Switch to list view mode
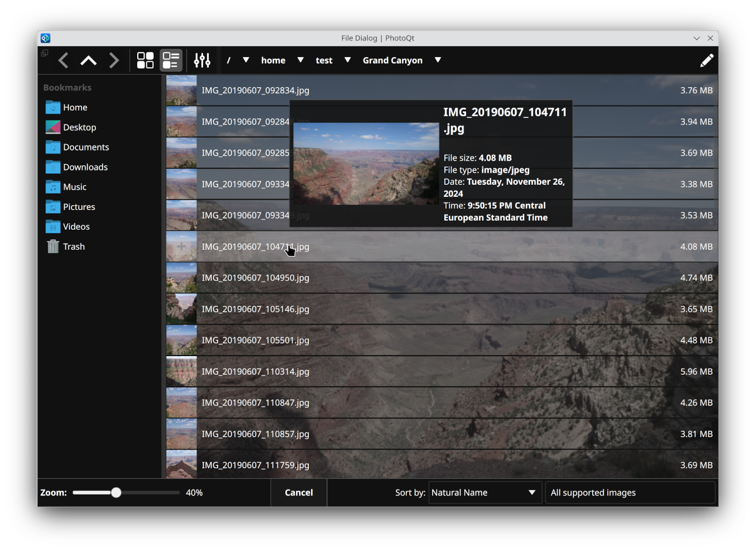The image size is (756, 551). point(171,60)
